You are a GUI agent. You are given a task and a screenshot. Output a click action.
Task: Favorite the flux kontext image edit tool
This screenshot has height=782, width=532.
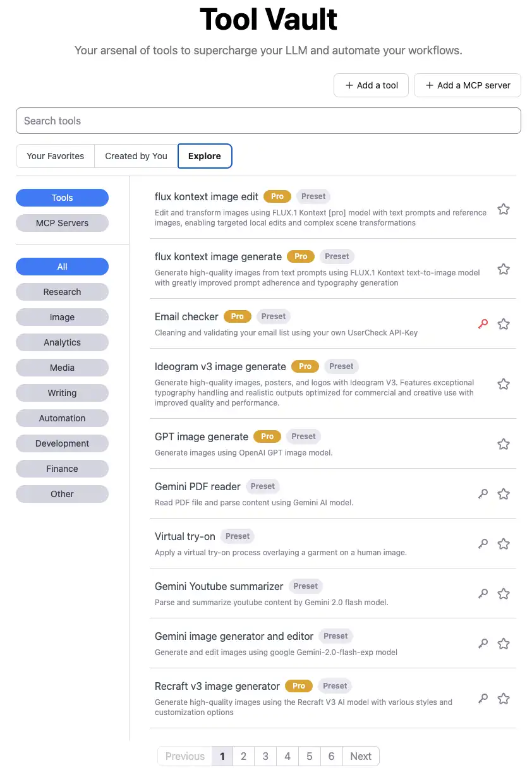504,209
